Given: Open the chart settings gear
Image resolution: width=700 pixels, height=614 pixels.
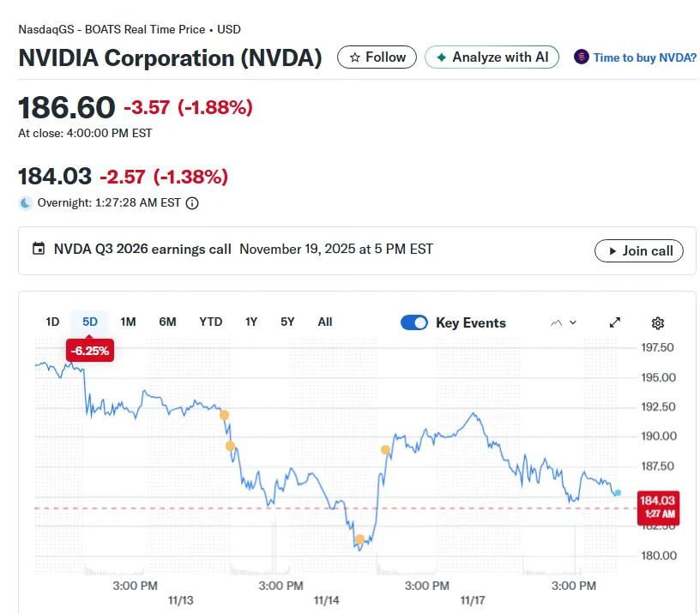Looking at the screenshot, I should point(657,322).
